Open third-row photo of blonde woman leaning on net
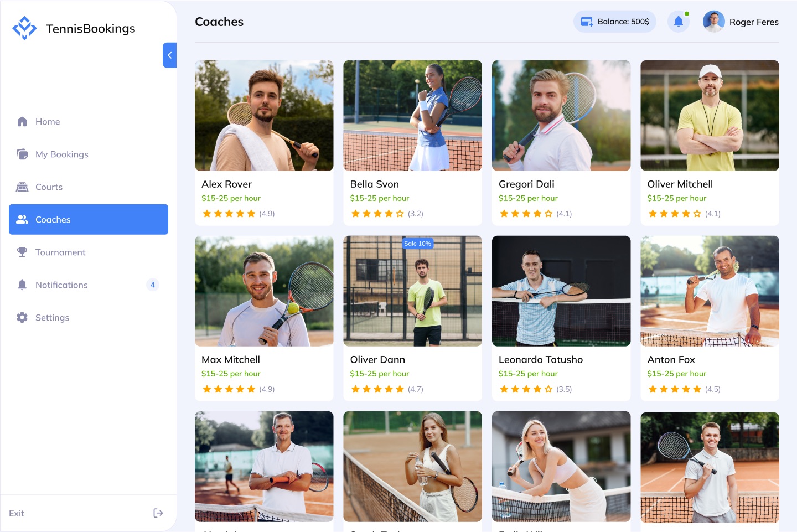797x532 pixels. 561,467
